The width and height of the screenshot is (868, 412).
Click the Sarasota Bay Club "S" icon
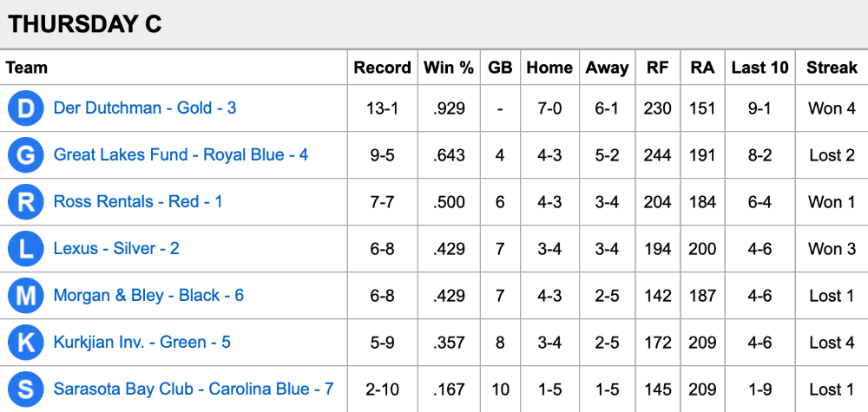[26, 389]
